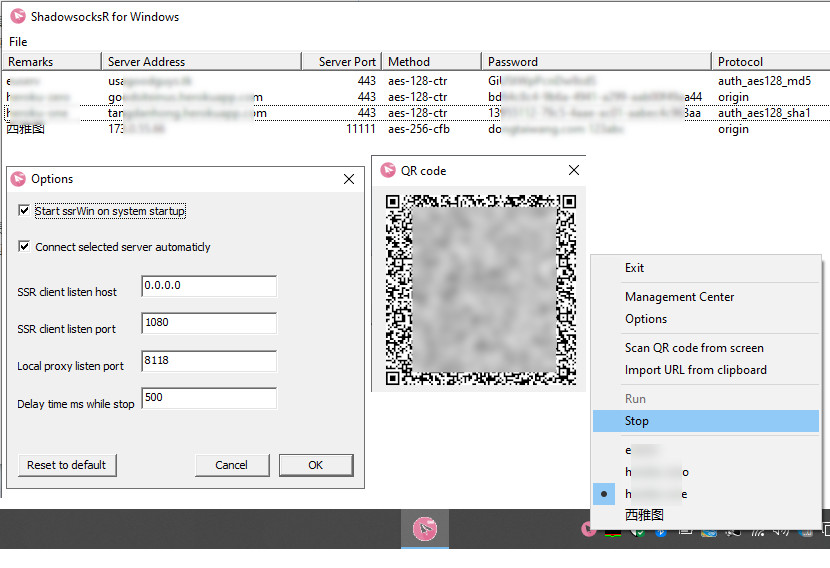Screen dimensions: 830x568
Task: Click the pink icon in the Options dialog title
Action: tap(18, 179)
